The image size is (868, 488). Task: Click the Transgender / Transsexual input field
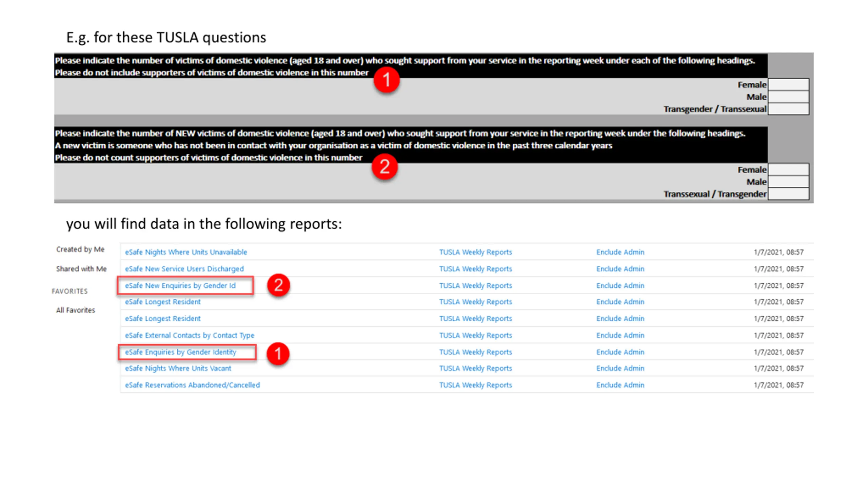(788, 109)
